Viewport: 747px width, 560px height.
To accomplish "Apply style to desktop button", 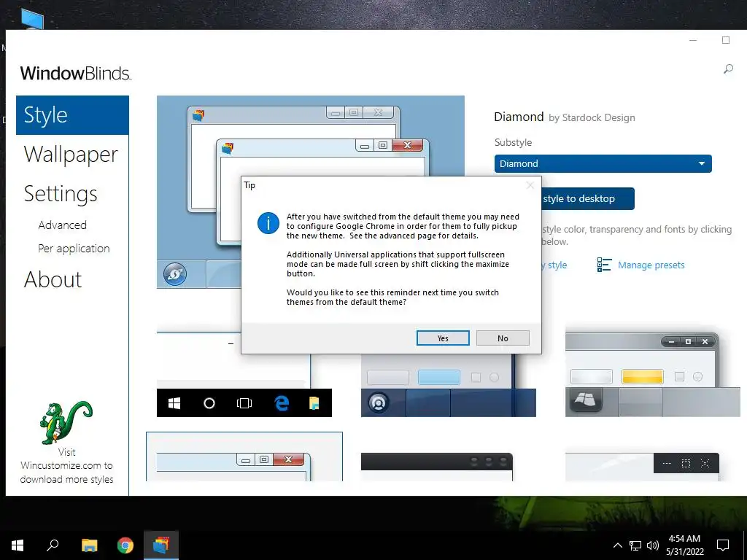I will [588, 198].
